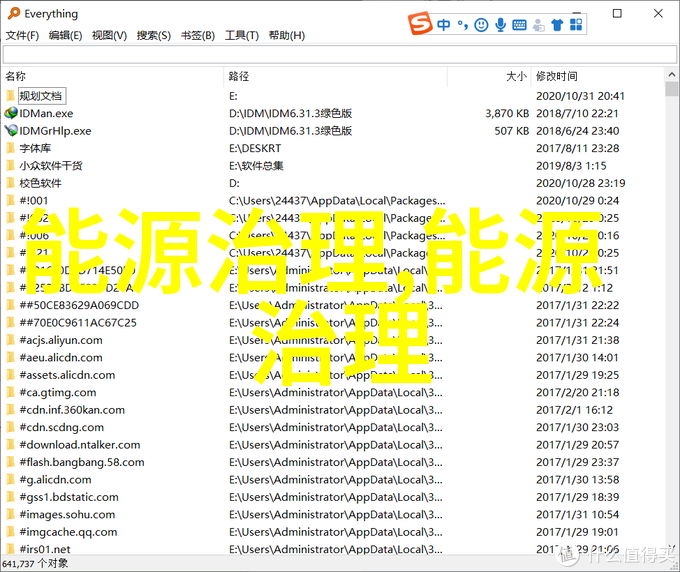Click folder icon of #cdn.inf.360kan.com
This screenshot has height=572, width=680.
(10, 409)
